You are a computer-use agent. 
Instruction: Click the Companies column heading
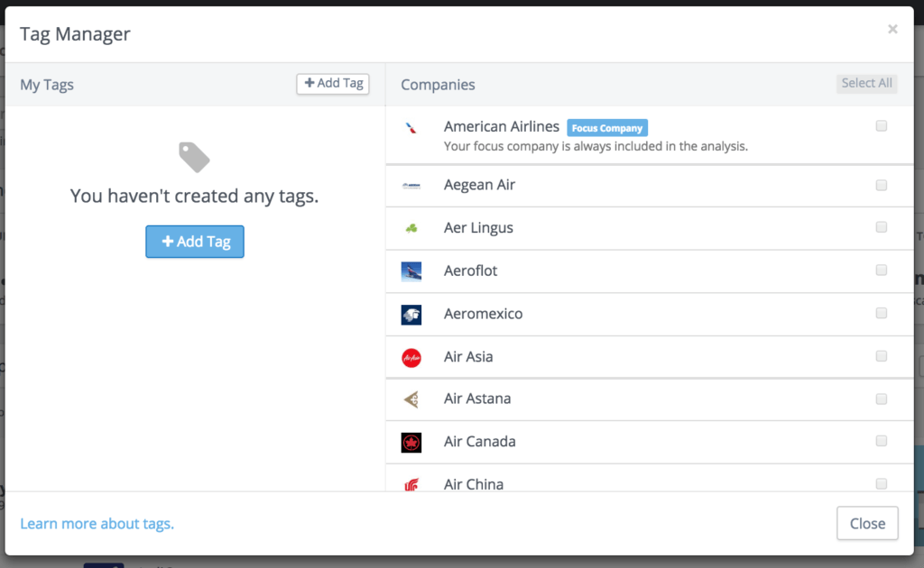[438, 85]
